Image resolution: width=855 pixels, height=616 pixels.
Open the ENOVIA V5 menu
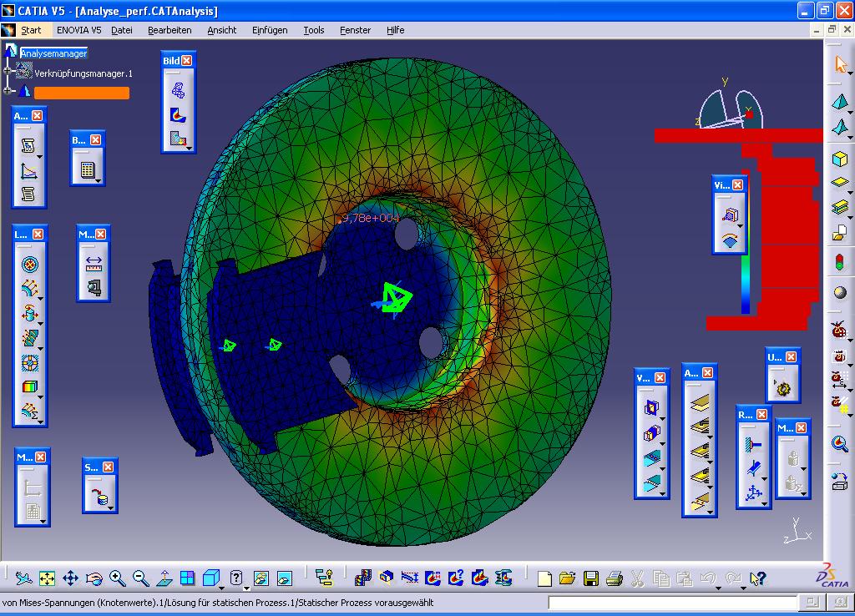tap(79, 30)
